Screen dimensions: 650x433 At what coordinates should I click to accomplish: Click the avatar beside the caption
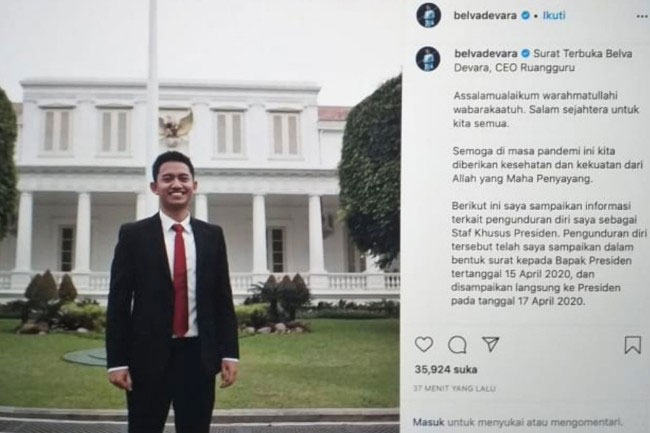click(428, 59)
